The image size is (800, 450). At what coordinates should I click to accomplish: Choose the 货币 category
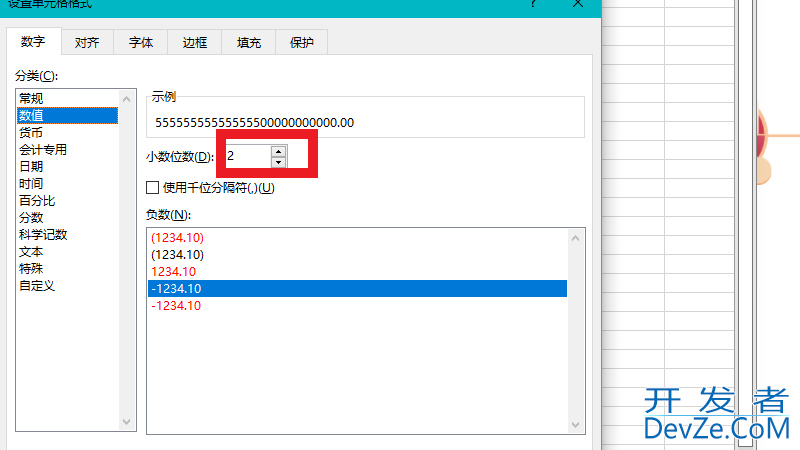[x=68, y=133]
